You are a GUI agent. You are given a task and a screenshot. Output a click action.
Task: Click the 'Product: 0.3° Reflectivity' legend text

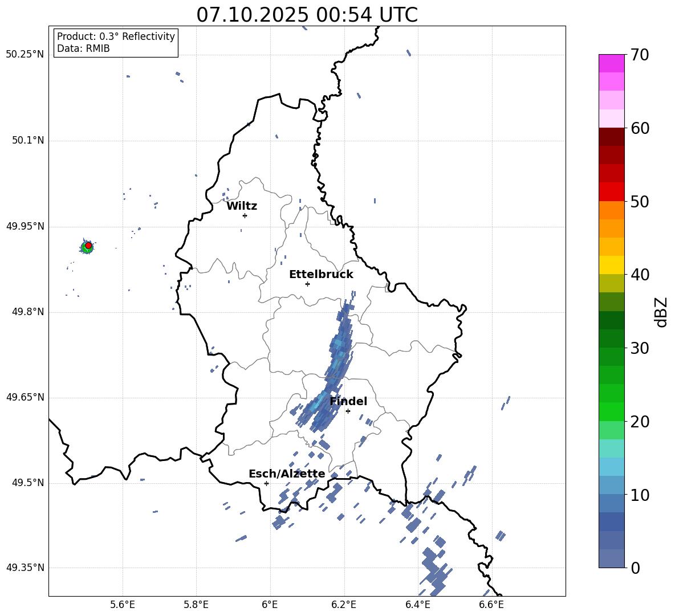coord(116,36)
